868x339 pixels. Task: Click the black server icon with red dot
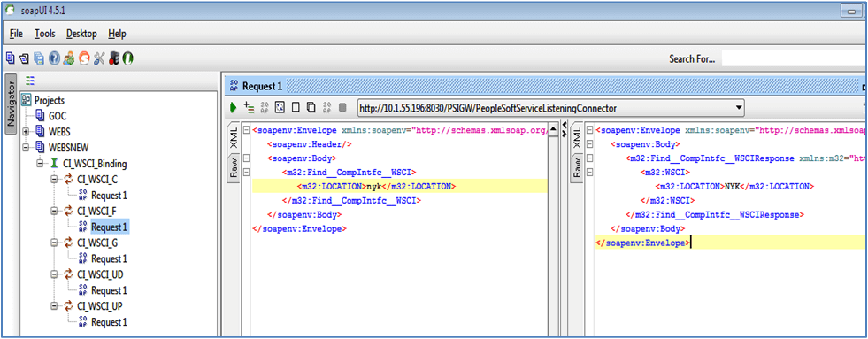click(113, 58)
